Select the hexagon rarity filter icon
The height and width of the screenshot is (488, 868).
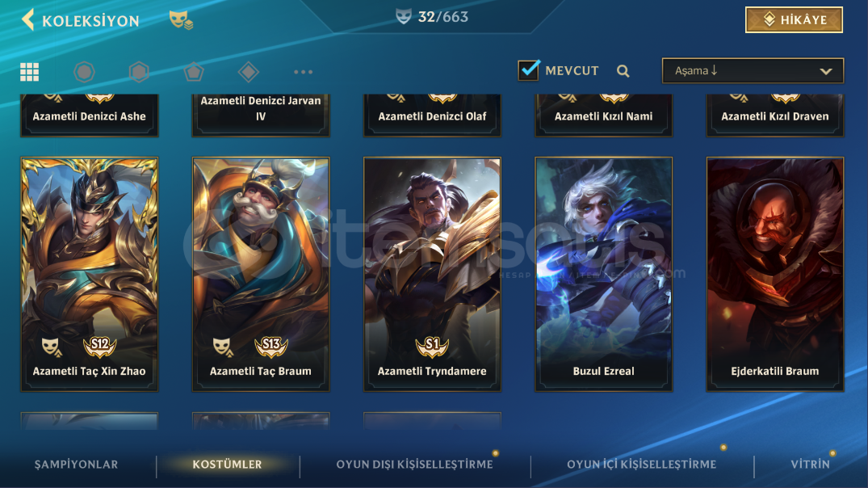[x=139, y=71]
